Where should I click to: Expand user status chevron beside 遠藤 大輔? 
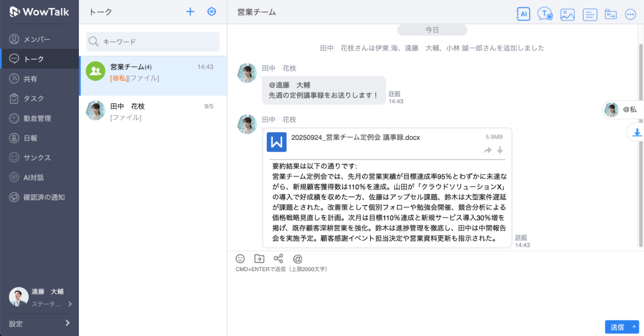(x=70, y=304)
